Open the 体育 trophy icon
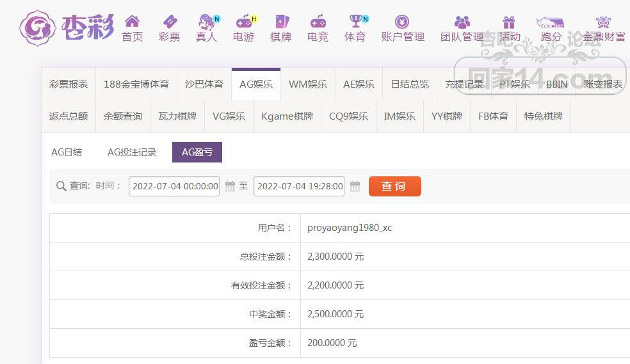This screenshot has width=630, height=364. (356, 21)
